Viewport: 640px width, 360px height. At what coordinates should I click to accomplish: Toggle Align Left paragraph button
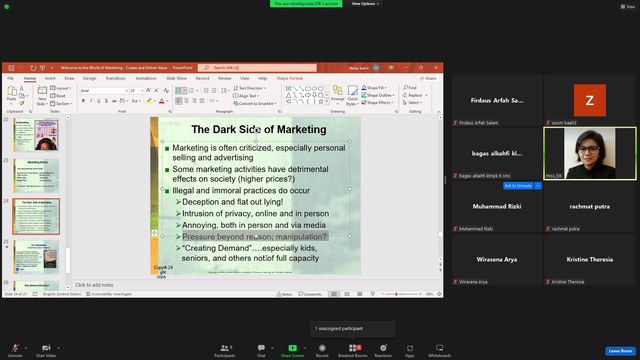[x=179, y=101]
